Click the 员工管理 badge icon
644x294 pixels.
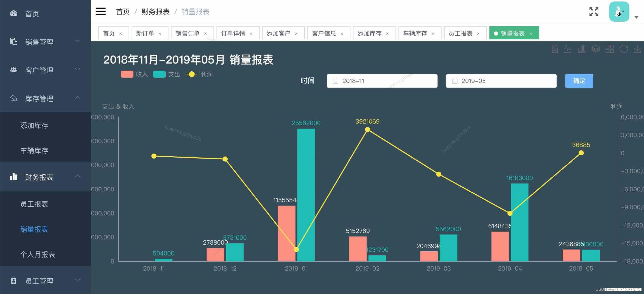tap(14, 280)
